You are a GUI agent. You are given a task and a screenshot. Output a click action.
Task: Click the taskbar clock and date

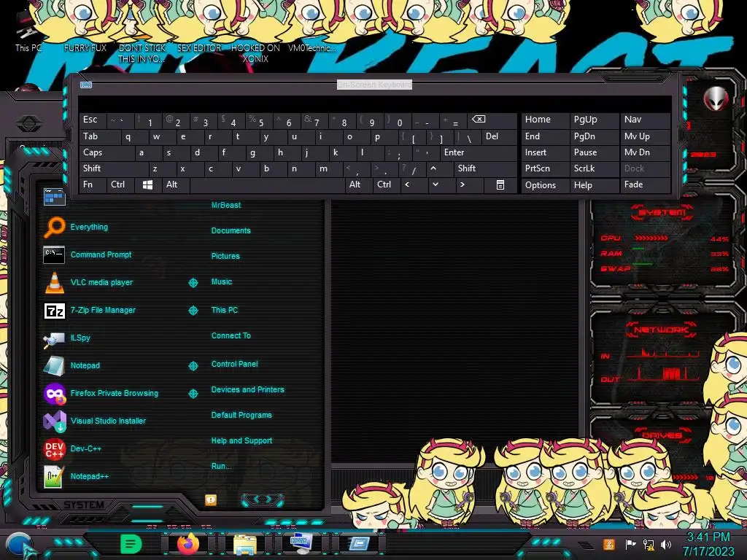(708, 544)
